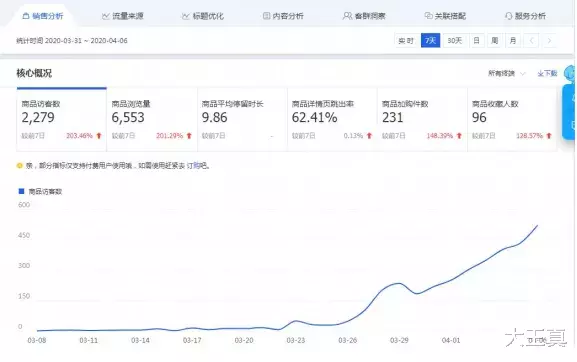The height and width of the screenshot is (362, 577).
Task: Click the 600 y-axis label
Action: click(x=24, y=205)
